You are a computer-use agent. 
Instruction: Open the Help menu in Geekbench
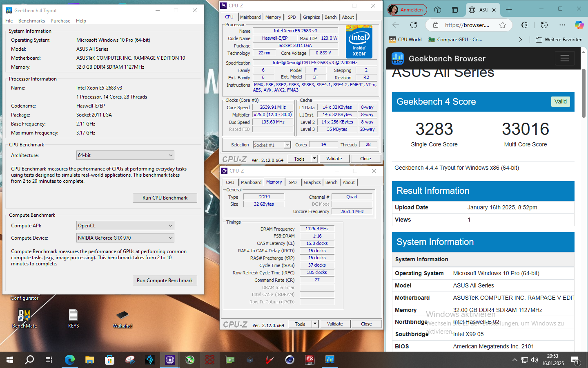coord(81,21)
